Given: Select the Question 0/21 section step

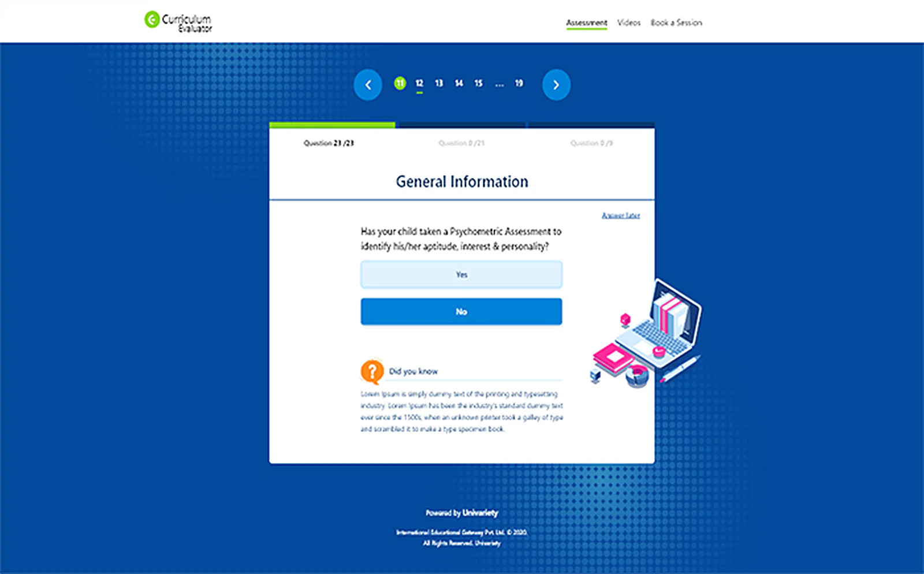Looking at the screenshot, I should coord(461,143).
